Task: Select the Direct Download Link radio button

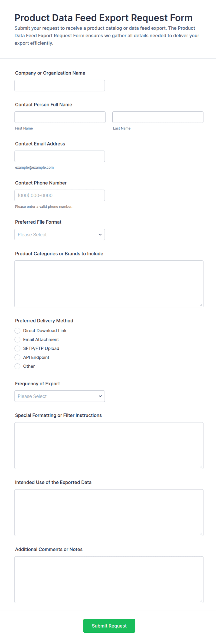Action: [x=17, y=331]
